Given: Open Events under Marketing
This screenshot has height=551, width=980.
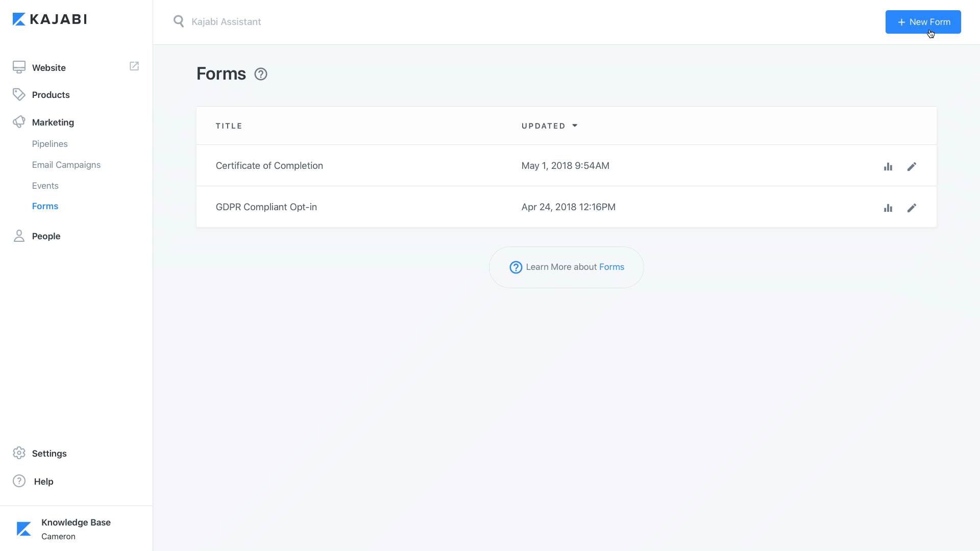Looking at the screenshot, I should pos(45,186).
